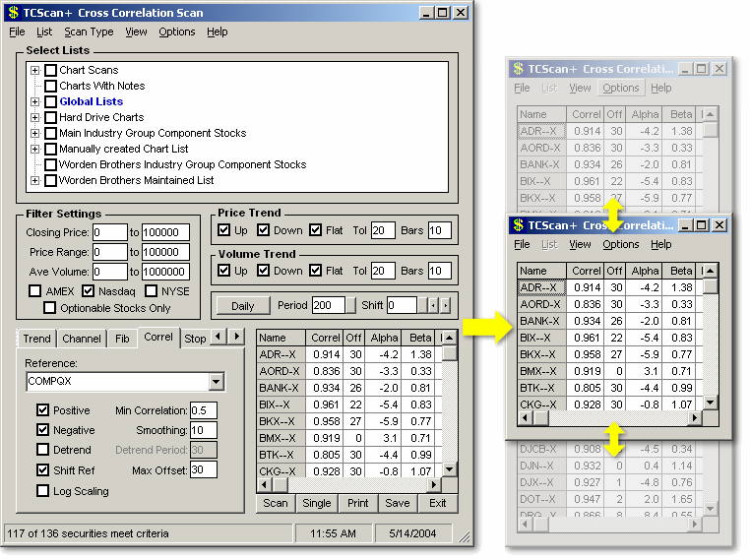Screen dimensions: 750x560
Task: Enable the Detrend checkbox
Action: click(42, 450)
